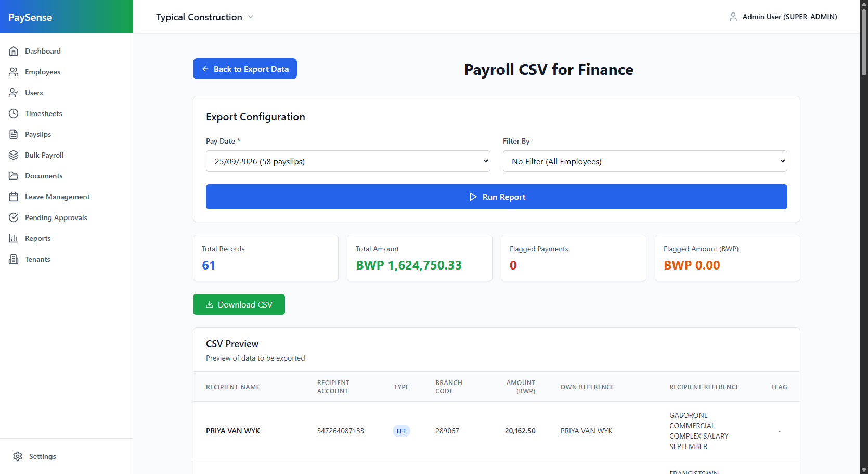868x474 pixels.
Task: Click the OWN REFERENCE column header
Action: 587,387
